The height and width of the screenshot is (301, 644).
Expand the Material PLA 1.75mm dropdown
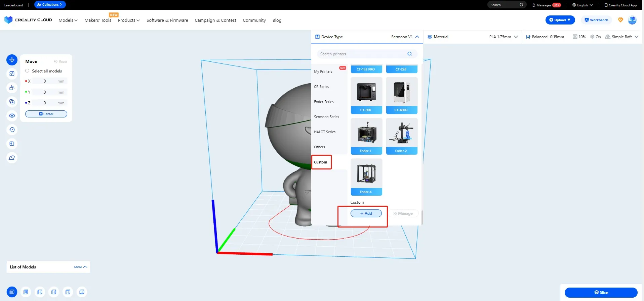coord(516,37)
